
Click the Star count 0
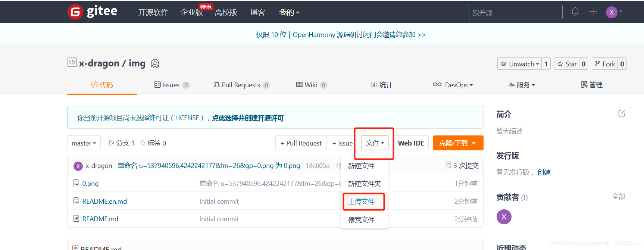click(x=584, y=64)
